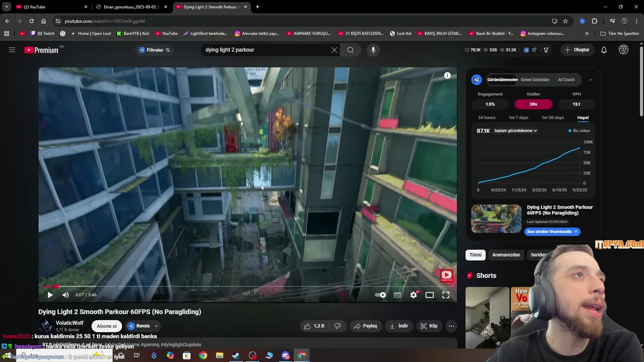Select the Görüntülenmeler tab
The image size is (644, 362).
point(502,79)
